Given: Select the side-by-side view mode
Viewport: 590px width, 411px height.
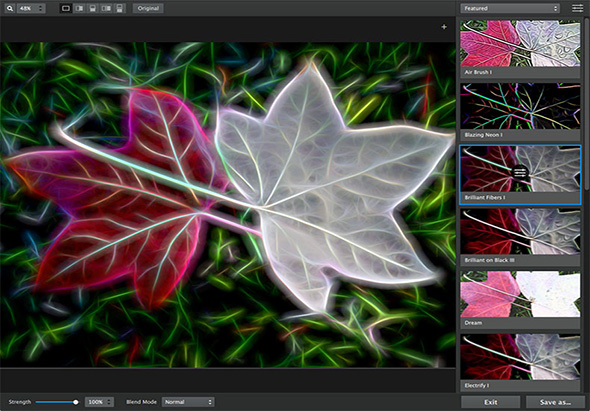Looking at the screenshot, I should 106,8.
